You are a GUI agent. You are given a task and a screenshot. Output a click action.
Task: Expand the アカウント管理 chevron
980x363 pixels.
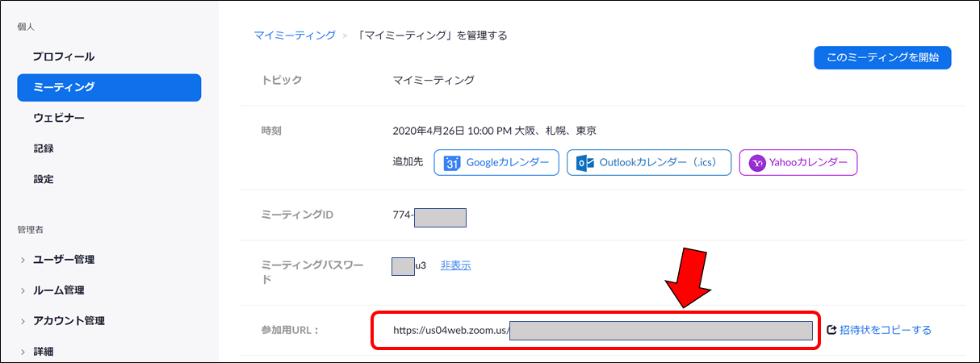[x=23, y=321]
